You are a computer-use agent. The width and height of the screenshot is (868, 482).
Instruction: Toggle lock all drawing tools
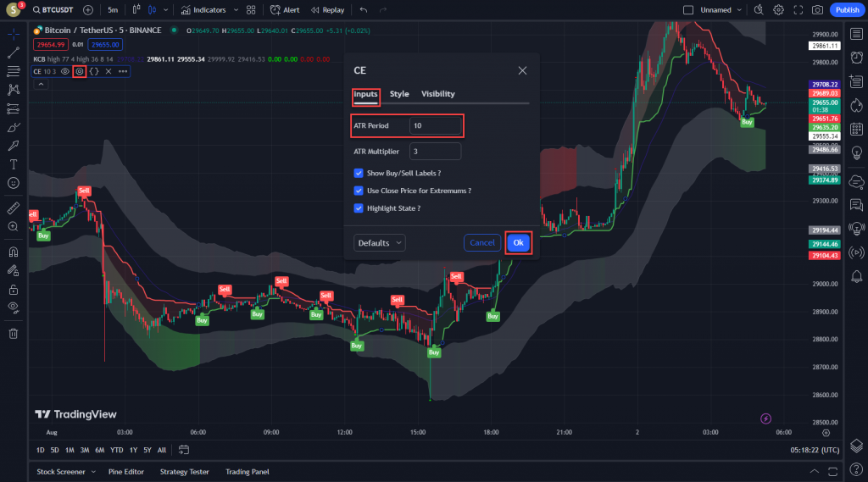14,290
